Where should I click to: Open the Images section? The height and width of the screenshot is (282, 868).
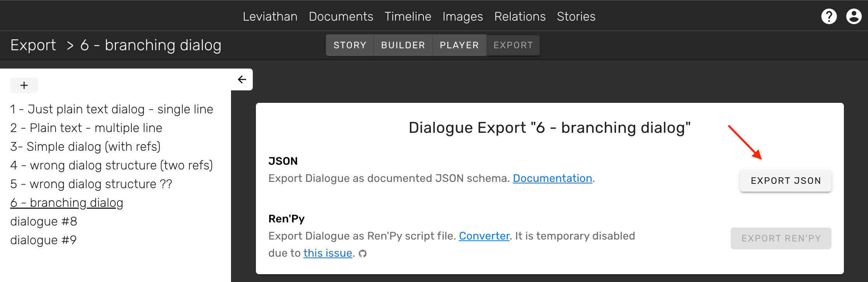pos(463,16)
